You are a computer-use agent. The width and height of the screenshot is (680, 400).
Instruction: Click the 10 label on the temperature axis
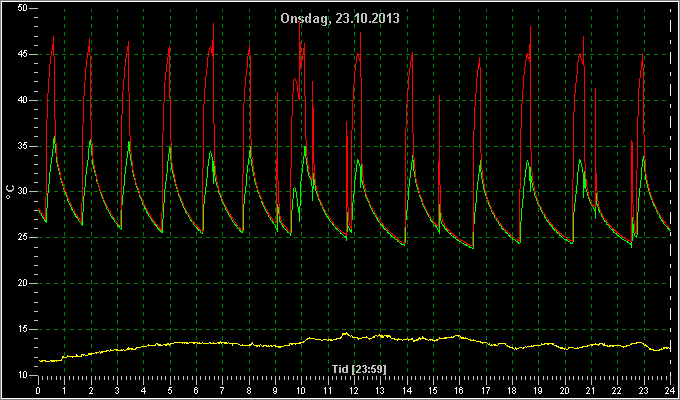23,375
